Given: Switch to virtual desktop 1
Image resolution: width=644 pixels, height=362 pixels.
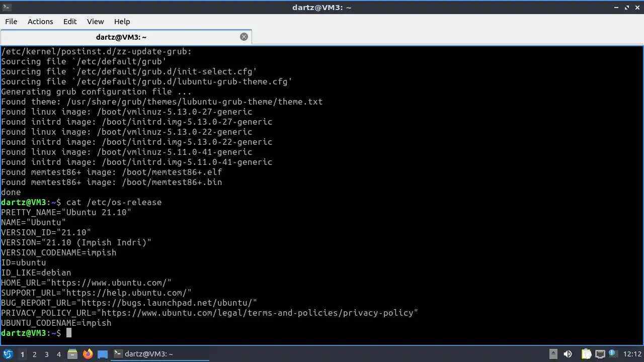Looking at the screenshot, I should coord(22,354).
